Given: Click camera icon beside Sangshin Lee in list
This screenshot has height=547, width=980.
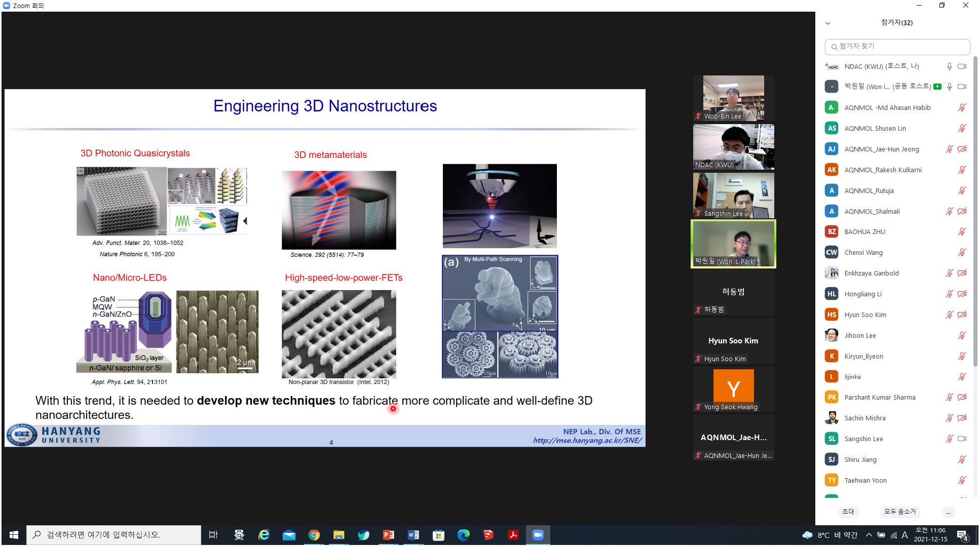Looking at the screenshot, I should point(962,439).
